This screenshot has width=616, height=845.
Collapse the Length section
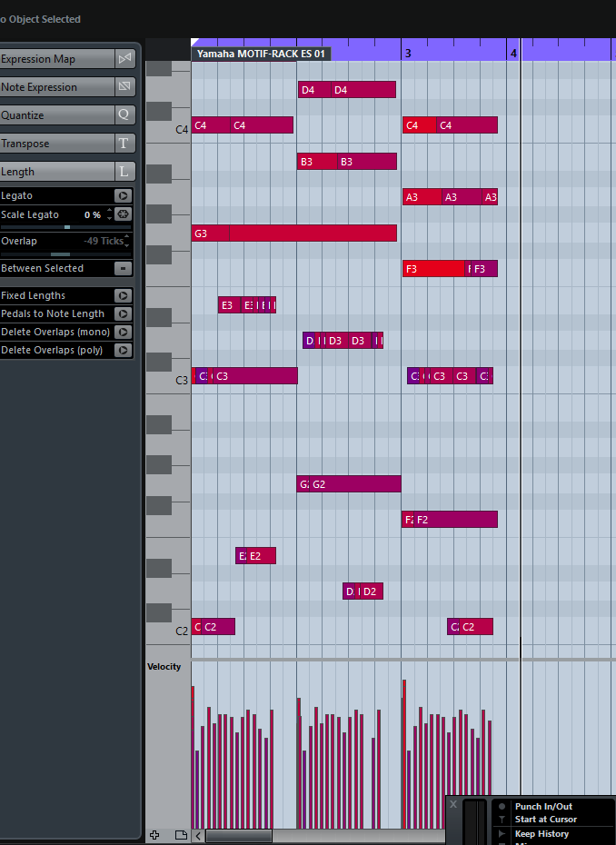pos(57,172)
